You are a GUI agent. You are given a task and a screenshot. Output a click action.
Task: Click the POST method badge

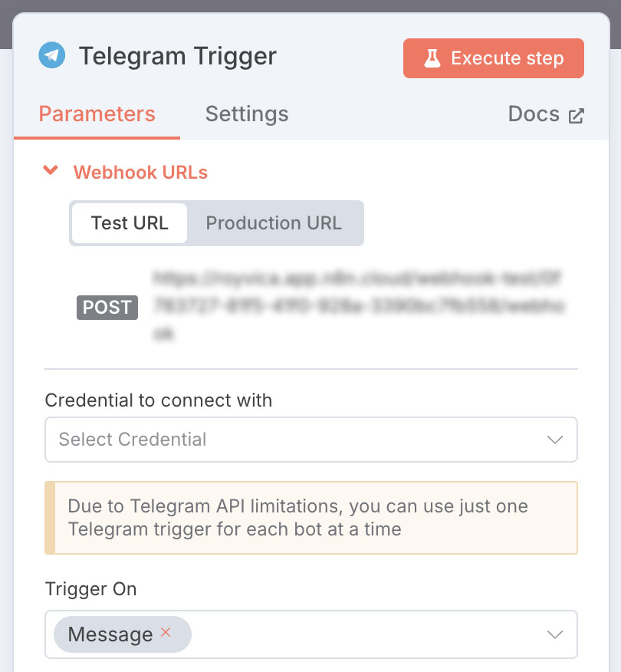tap(107, 308)
